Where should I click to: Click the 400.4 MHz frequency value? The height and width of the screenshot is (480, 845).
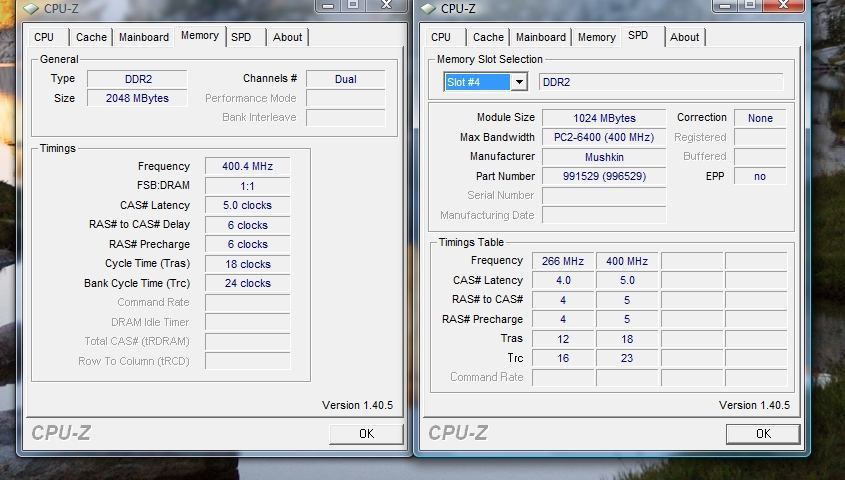[x=247, y=166]
